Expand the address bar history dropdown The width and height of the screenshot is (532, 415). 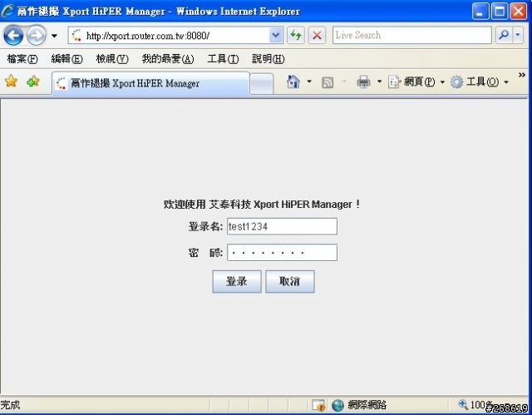[276, 35]
